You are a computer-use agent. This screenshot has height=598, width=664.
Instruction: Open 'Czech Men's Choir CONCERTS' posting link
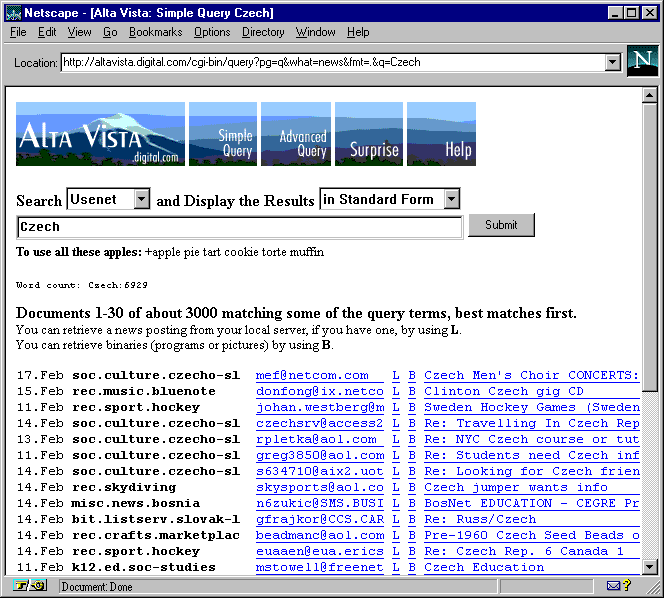532,376
